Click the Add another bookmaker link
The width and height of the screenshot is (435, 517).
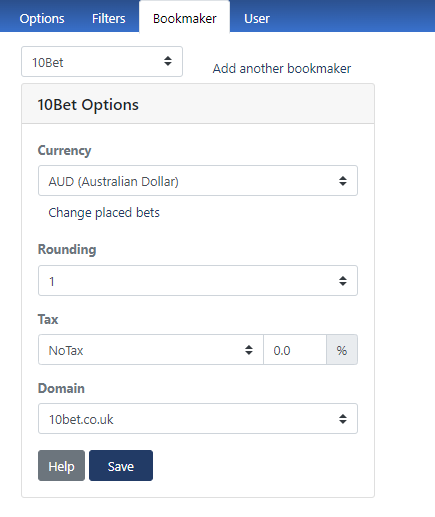point(282,69)
